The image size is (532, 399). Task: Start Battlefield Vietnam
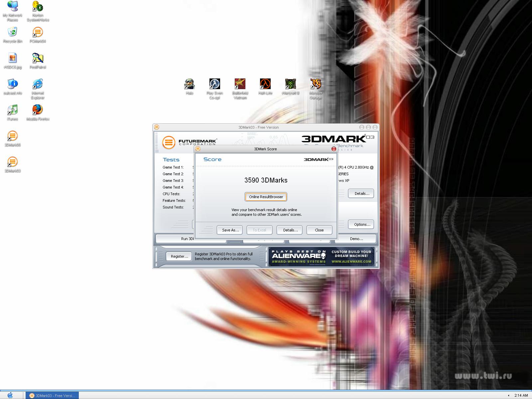(x=240, y=84)
